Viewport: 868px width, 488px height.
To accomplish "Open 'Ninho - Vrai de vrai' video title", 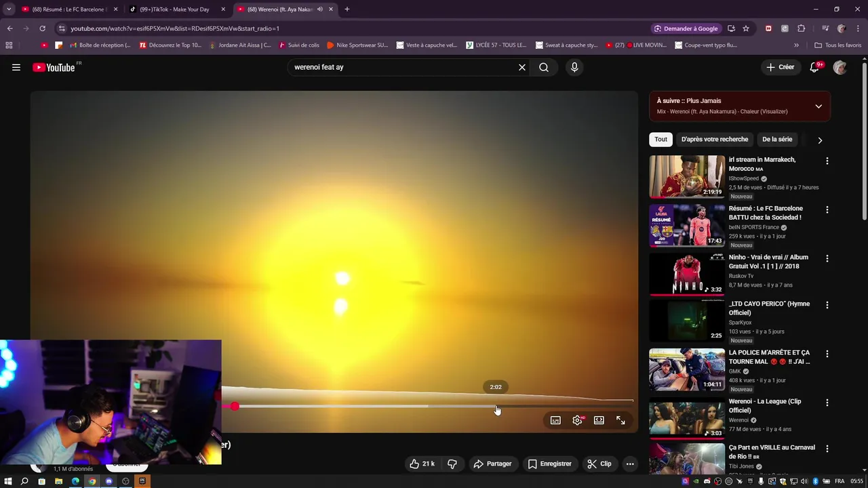I will point(768,262).
